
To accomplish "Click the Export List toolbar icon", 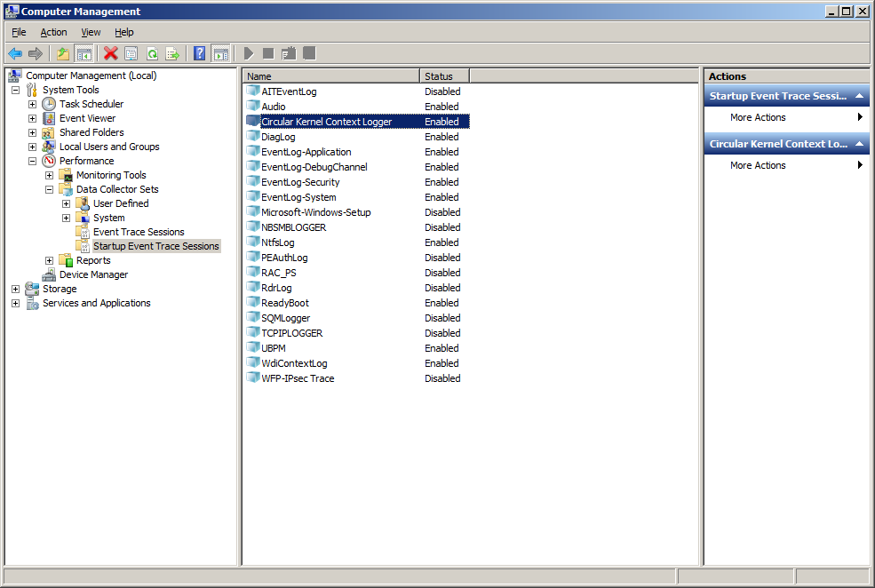I will coord(172,53).
